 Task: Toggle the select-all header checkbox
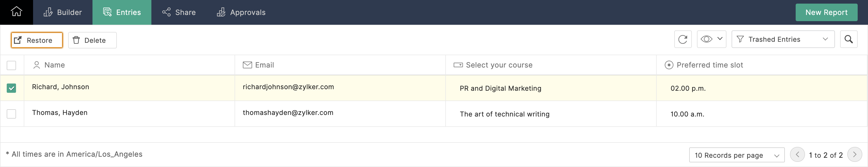click(x=11, y=65)
